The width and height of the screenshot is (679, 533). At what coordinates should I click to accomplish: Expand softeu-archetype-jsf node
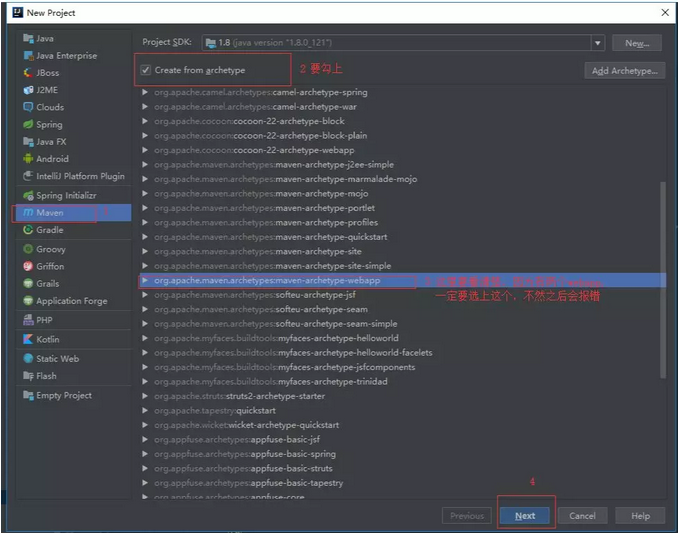click(145, 295)
